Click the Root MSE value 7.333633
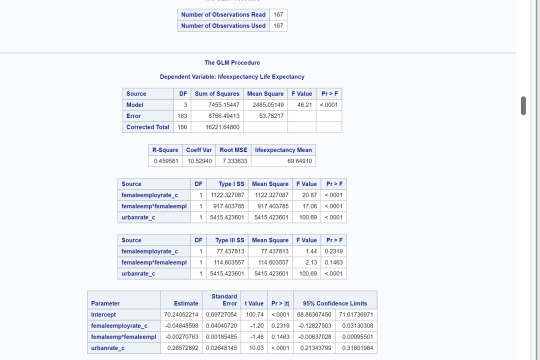 click(235, 161)
